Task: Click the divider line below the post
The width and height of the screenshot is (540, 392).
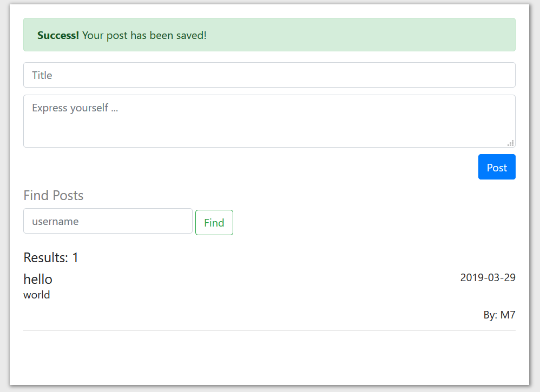Action: tap(269, 330)
